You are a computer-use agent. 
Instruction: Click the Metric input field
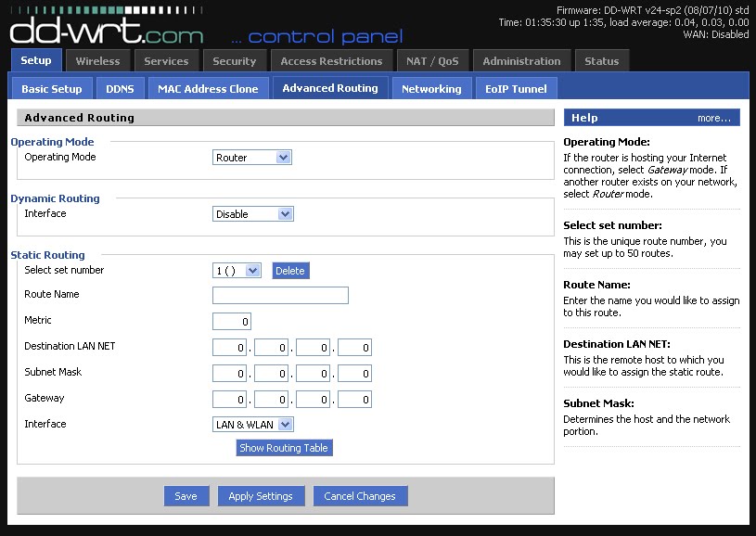231,322
